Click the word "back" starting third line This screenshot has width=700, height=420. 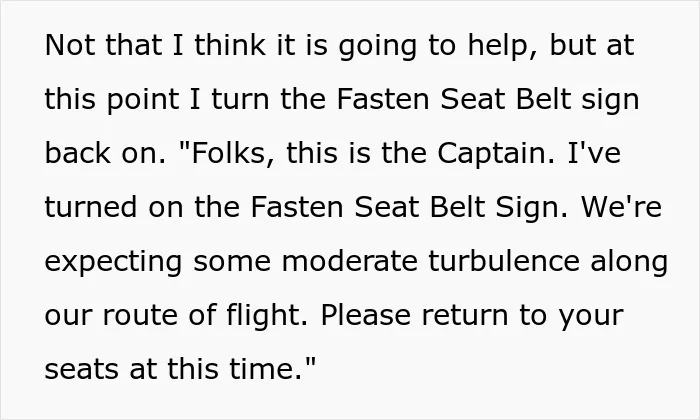click(x=78, y=153)
